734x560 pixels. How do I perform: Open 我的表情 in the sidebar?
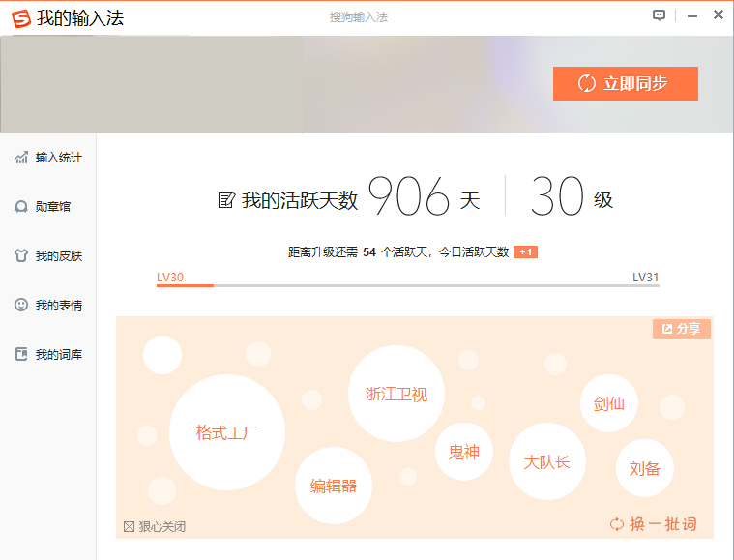pyautogui.click(x=48, y=306)
